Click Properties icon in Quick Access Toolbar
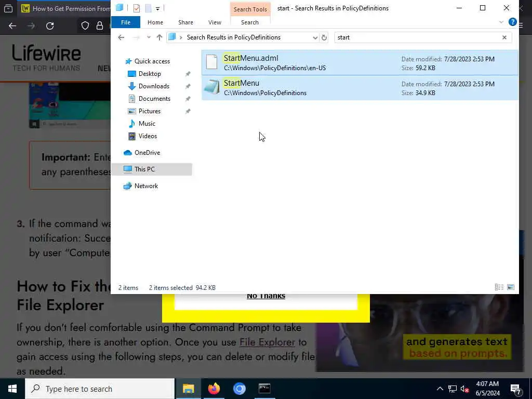Screen dimensions: 532x399 tap(137, 8)
